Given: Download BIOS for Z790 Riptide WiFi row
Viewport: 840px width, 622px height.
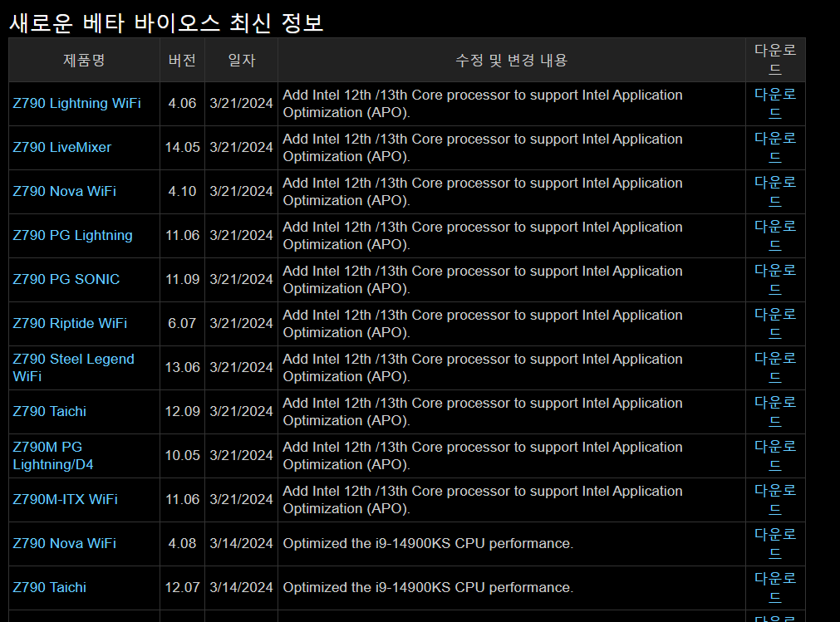Looking at the screenshot, I should pyautogui.click(x=775, y=323).
